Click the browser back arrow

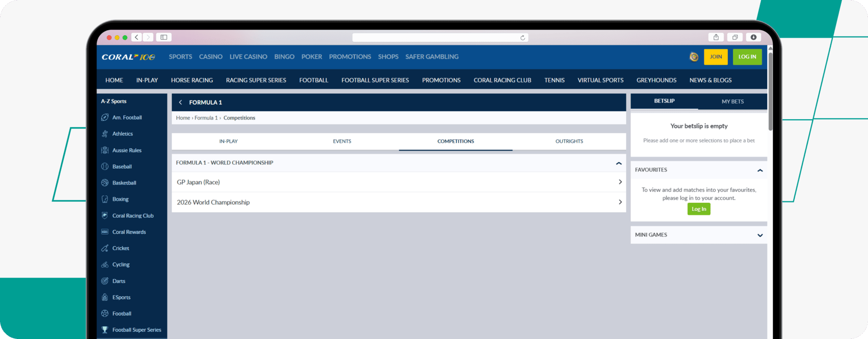tap(137, 37)
